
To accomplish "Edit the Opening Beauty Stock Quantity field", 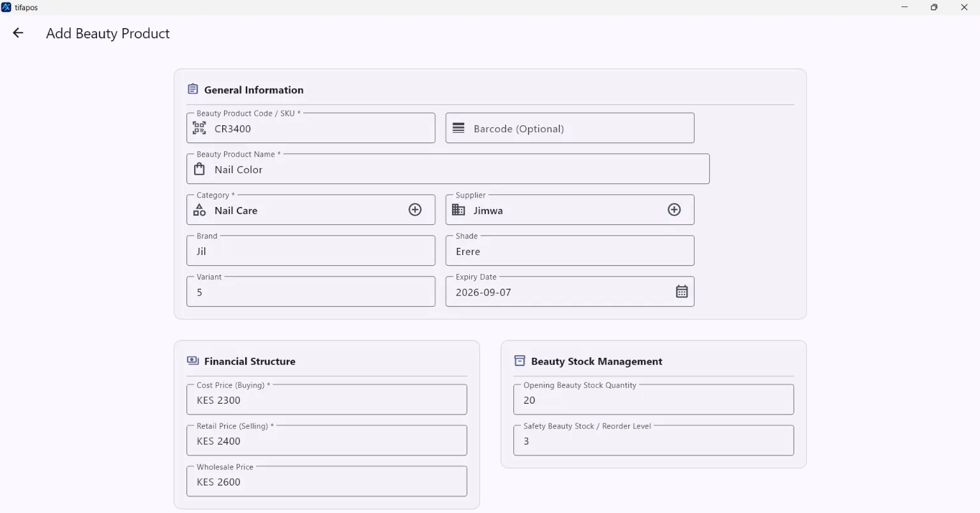I will coord(653,399).
